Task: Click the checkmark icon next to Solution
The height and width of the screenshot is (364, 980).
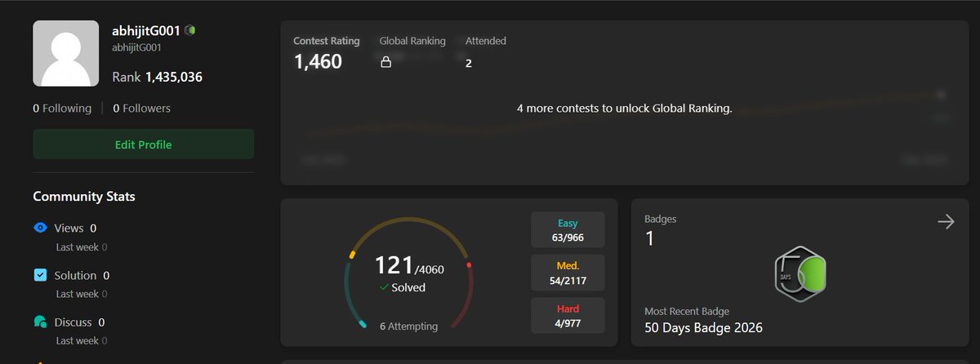Action: (40, 275)
